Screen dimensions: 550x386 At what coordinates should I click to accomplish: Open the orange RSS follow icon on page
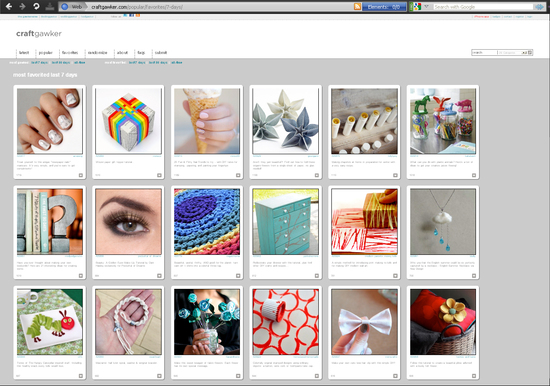138,15
